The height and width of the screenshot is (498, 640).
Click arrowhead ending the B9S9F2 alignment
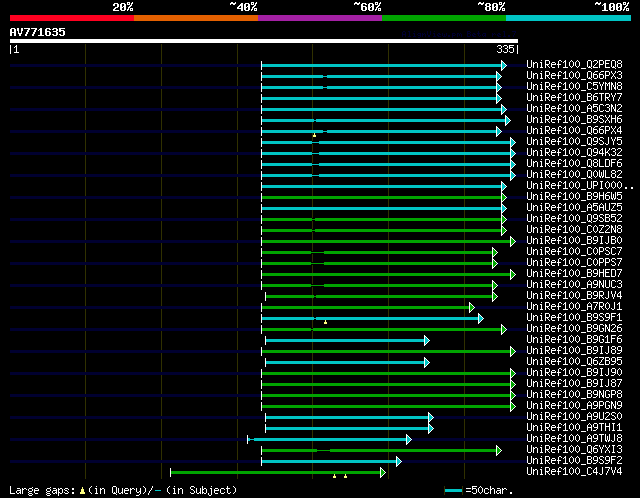coord(399,462)
